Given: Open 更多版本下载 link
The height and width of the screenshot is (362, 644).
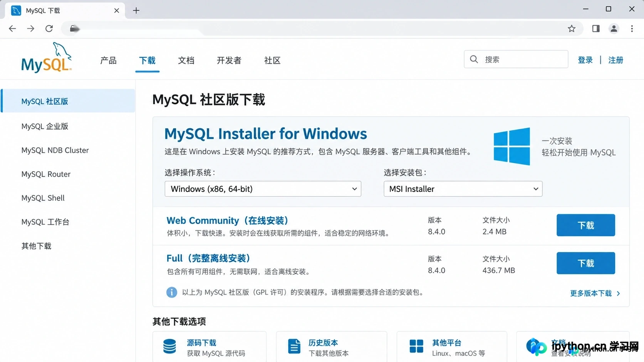Looking at the screenshot, I should 595,294.
